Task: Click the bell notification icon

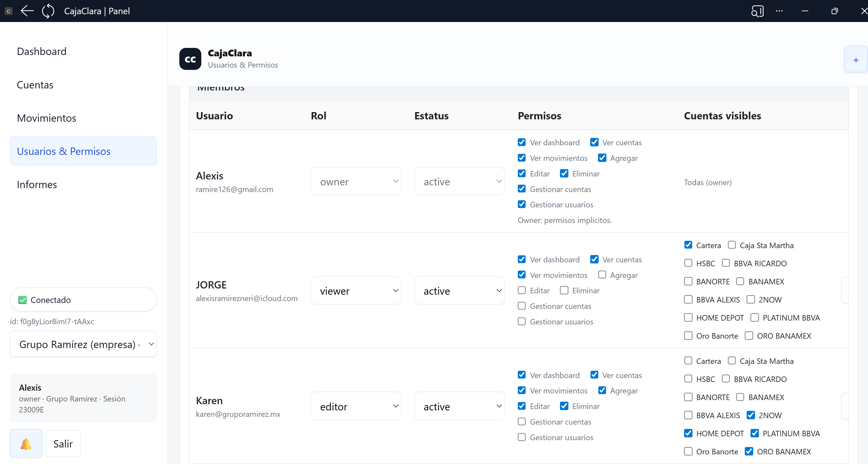Action: coord(26,443)
